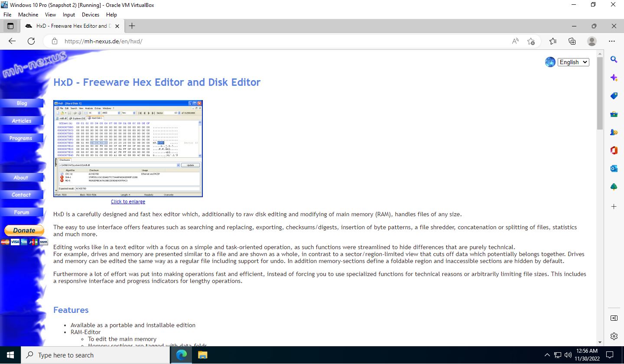624x364 pixels.
Task: Open sidebar settings gear
Action: 614,336
